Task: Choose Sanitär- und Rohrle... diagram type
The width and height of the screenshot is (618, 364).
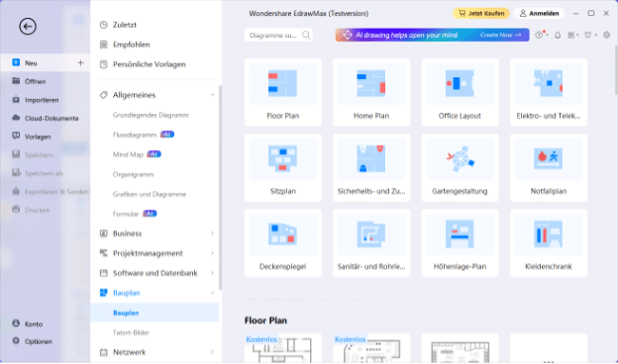Action: point(371,242)
